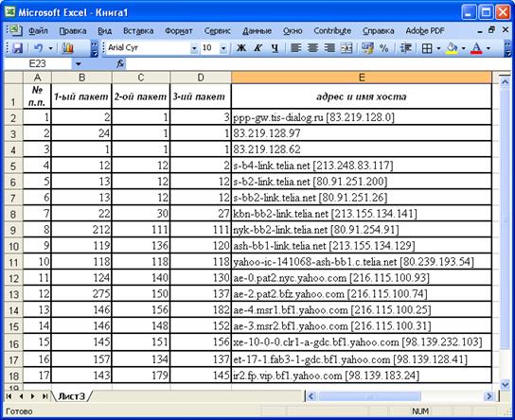This screenshot has height=420, width=515.
Task: Open the Font Color dropdown arrow
Action: pos(488,48)
